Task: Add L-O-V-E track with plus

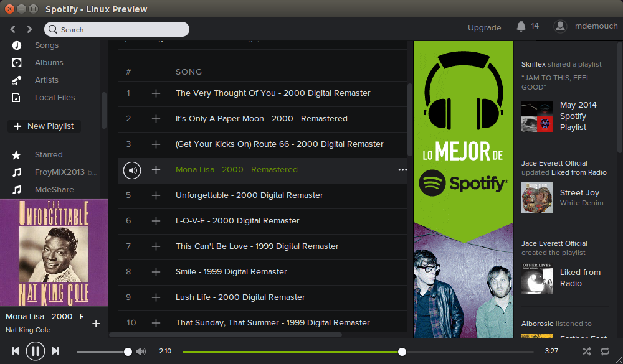Action: click(x=156, y=221)
